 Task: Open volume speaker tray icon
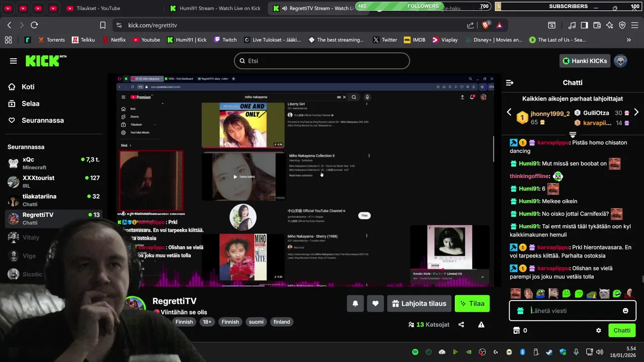(599, 352)
